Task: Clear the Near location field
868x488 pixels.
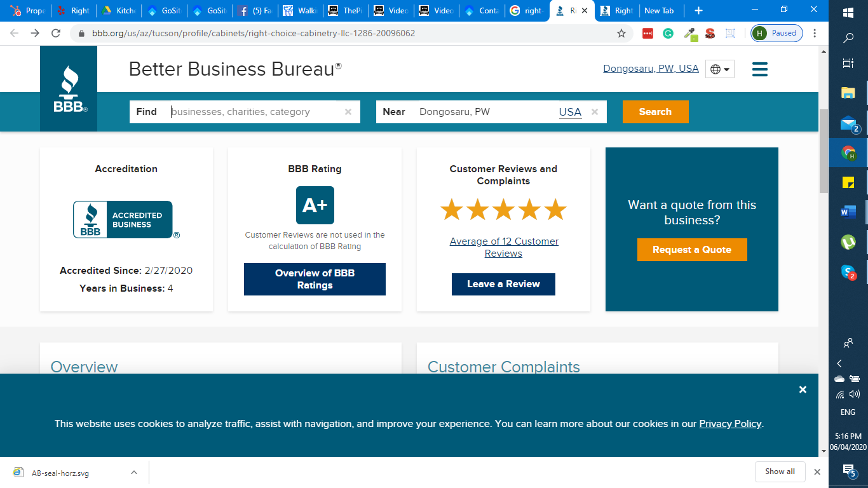Action: point(595,112)
